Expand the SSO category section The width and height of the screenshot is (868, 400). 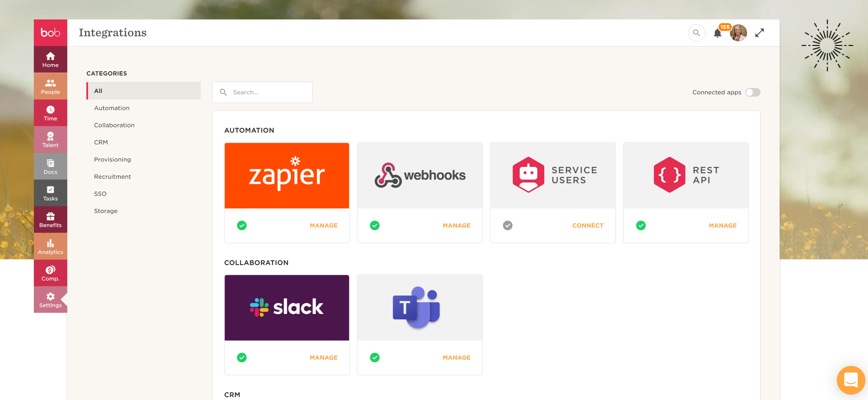pyautogui.click(x=101, y=194)
